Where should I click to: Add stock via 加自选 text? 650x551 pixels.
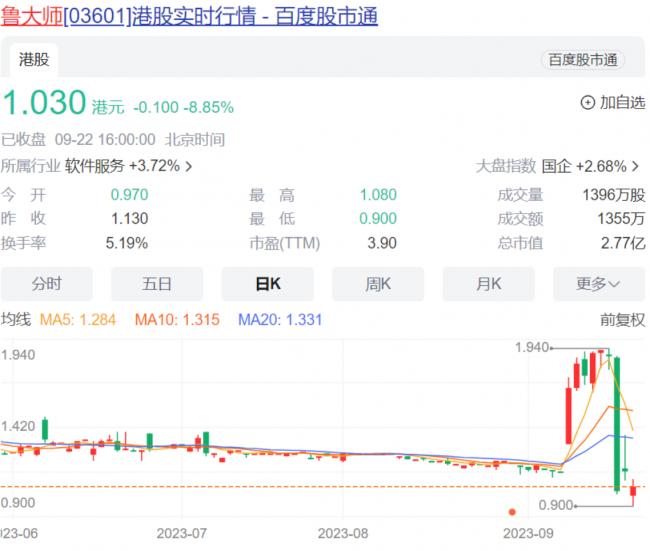click(623, 102)
